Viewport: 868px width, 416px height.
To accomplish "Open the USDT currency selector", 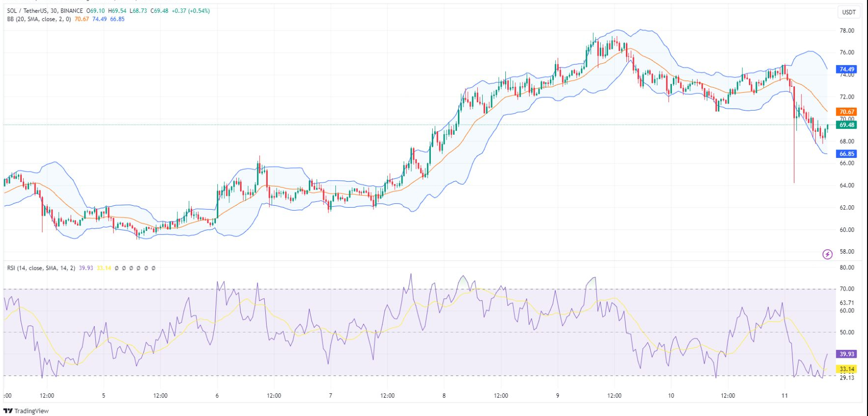I will click(x=848, y=12).
